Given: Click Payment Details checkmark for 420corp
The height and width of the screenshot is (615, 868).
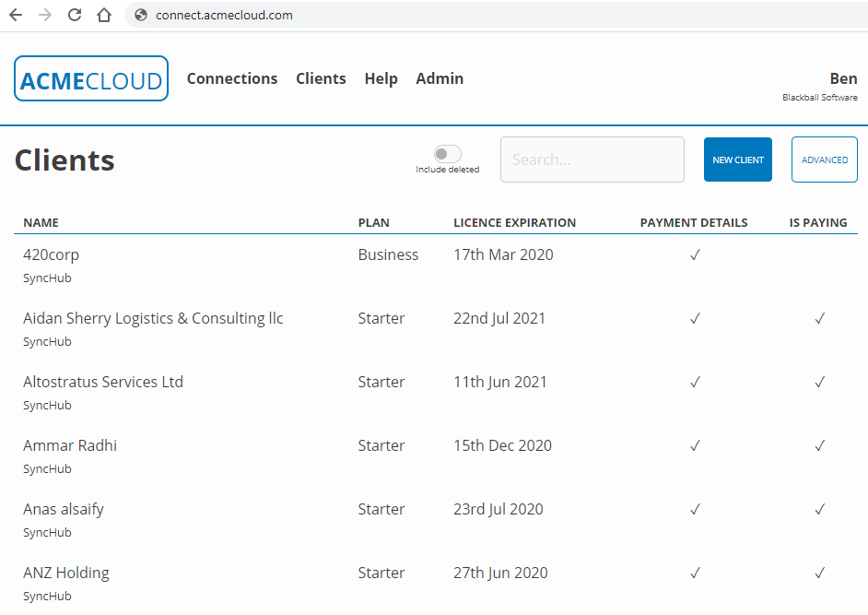Looking at the screenshot, I should coord(695,255).
